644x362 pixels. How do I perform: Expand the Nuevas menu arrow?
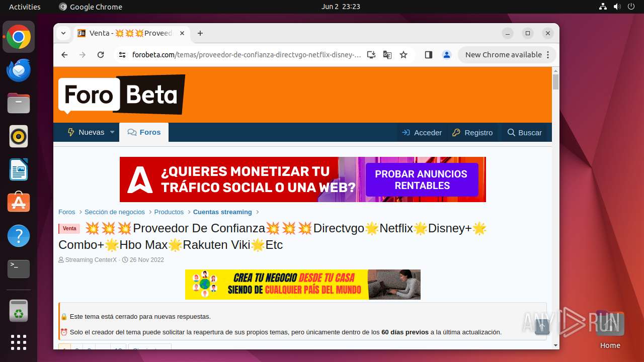tap(112, 132)
